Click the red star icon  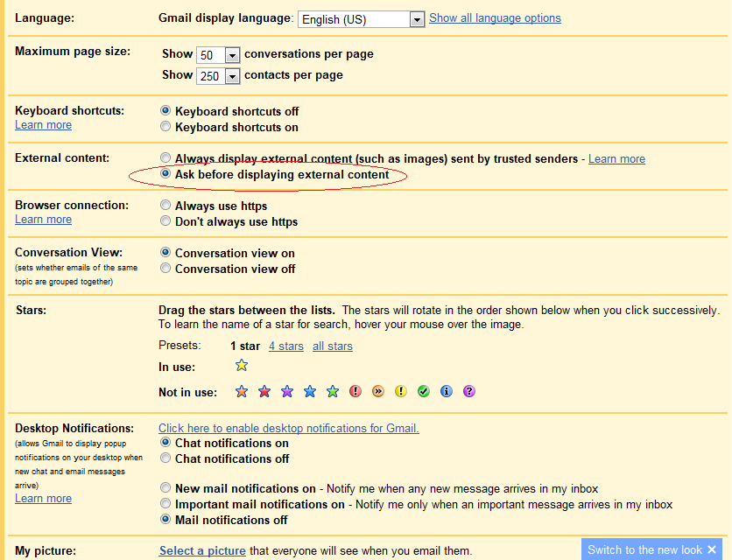(264, 392)
